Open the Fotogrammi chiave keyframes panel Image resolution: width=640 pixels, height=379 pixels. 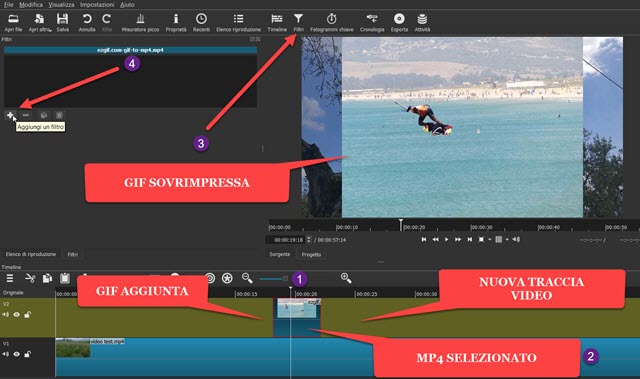pyautogui.click(x=331, y=22)
